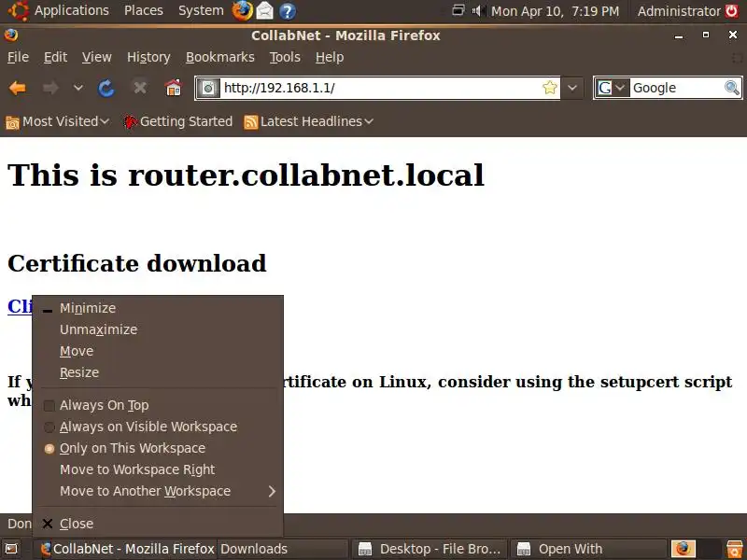Select Move from the window menu
This screenshot has height=560, width=747.
(x=158, y=351)
